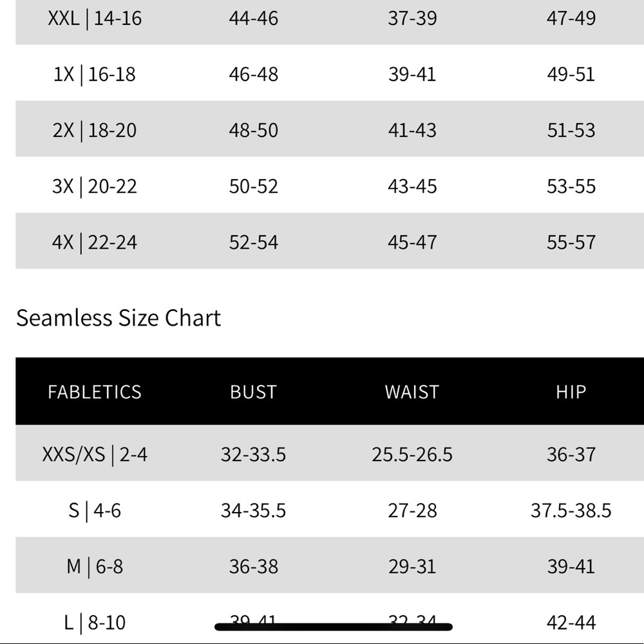Select the L | 8-10 size row label
Screen dimensions: 644x644
pos(95,623)
